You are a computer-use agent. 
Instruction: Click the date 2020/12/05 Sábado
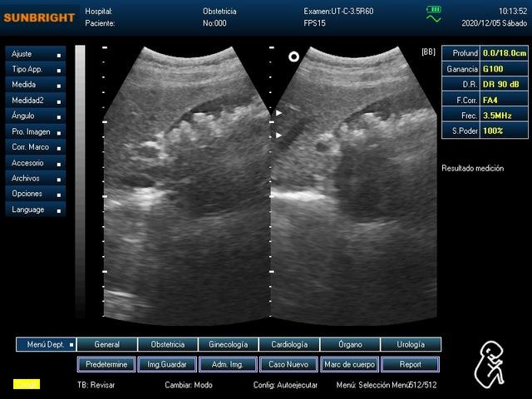coord(495,23)
